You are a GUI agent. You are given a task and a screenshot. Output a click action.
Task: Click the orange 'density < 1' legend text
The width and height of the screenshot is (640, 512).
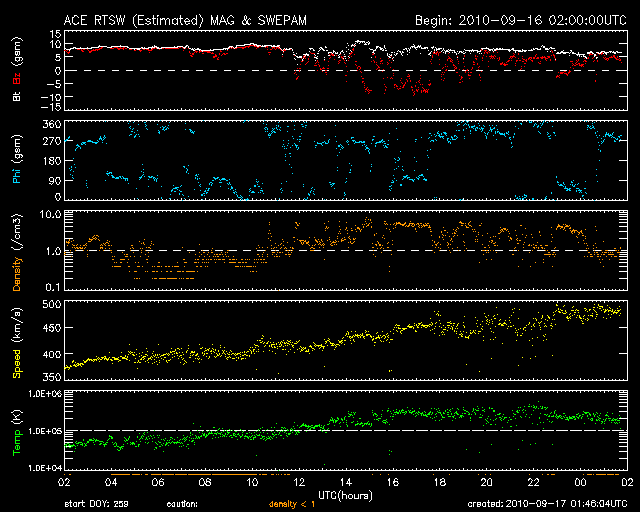[x=292, y=504]
